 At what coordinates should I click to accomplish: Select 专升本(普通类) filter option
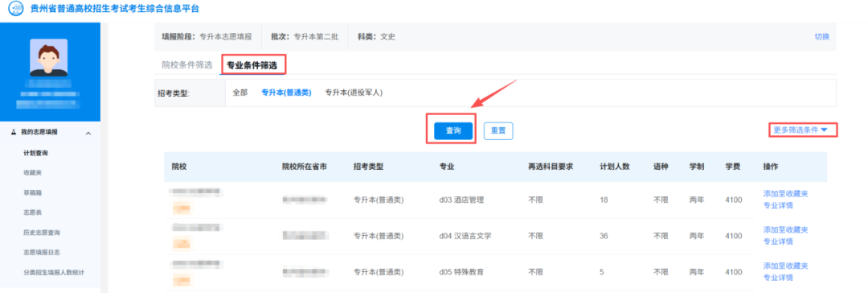pos(286,93)
